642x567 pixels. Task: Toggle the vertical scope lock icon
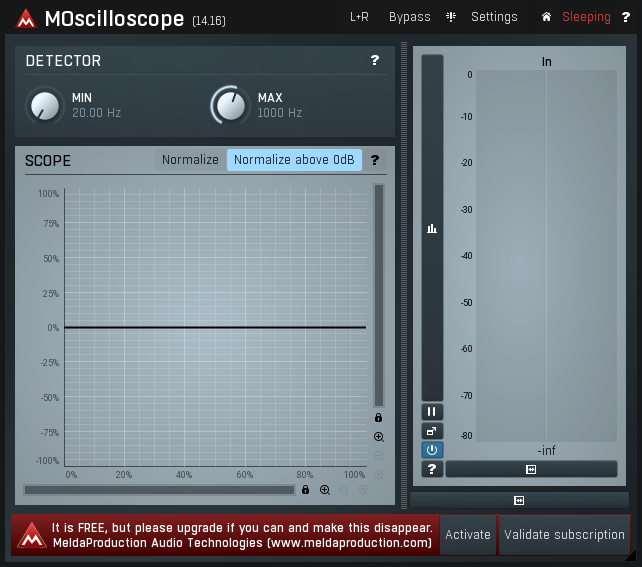coord(379,418)
